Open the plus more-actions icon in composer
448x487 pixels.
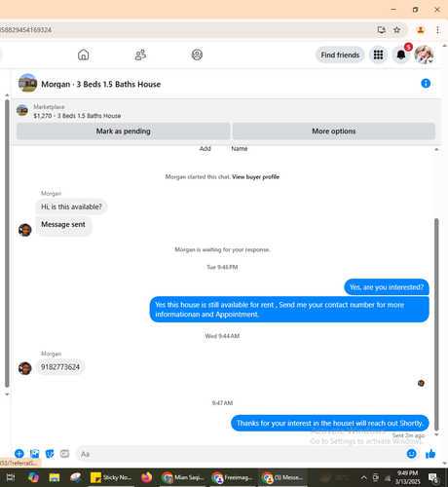(19, 454)
